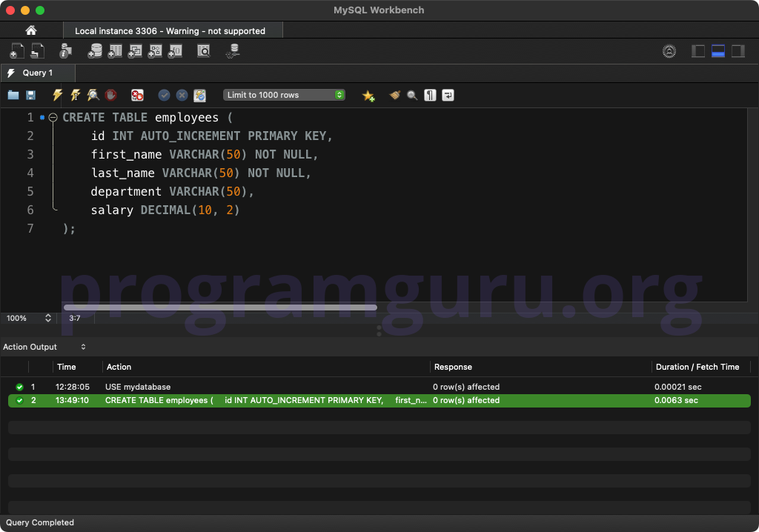Open the Limit to 1000 rows dropdown
Screen dimensions: 759x532
284,95
